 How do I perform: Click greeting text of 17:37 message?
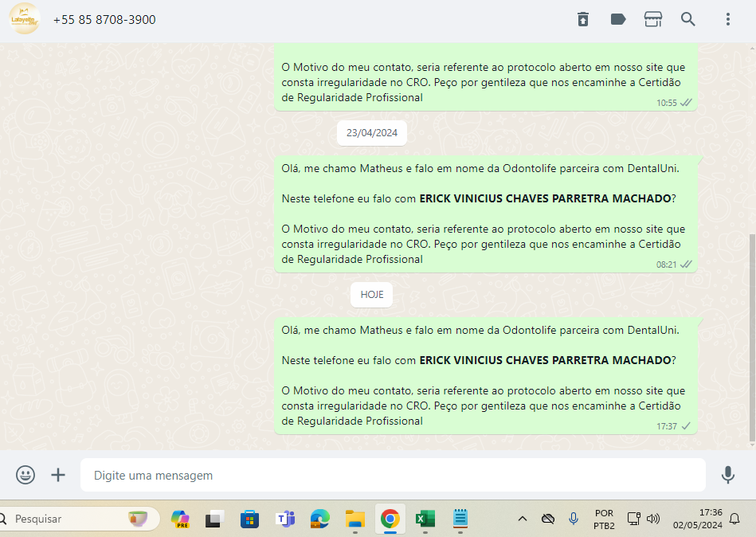pos(480,331)
